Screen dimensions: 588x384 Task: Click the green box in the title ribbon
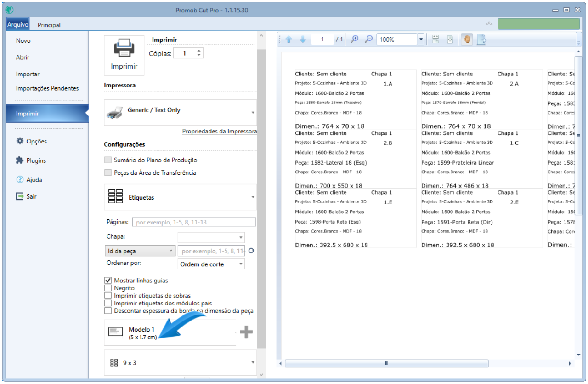click(539, 24)
